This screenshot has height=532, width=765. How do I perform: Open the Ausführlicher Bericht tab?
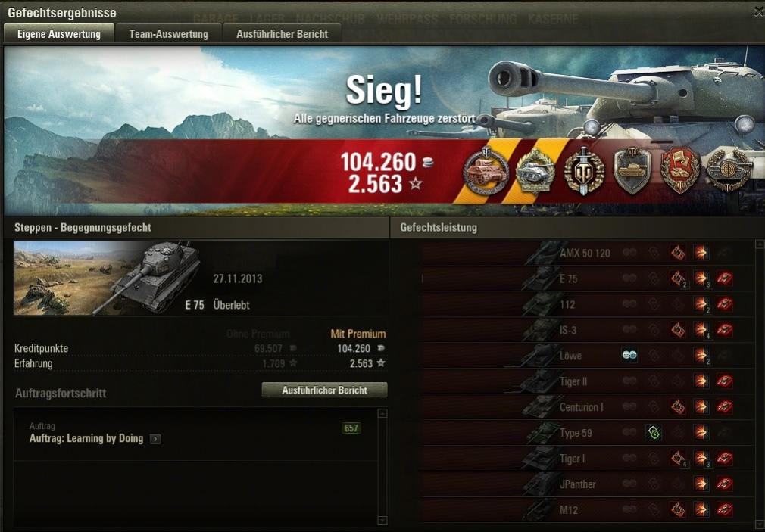tap(282, 34)
